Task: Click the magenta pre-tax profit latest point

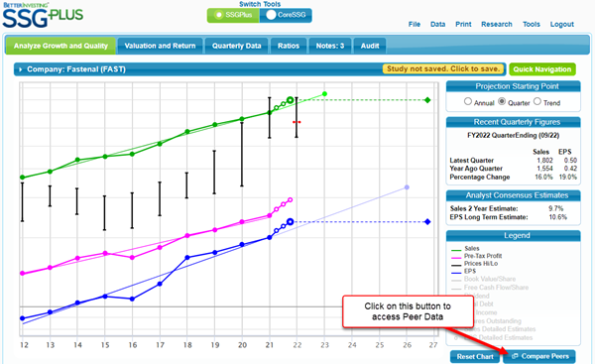Action: pos(291,199)
